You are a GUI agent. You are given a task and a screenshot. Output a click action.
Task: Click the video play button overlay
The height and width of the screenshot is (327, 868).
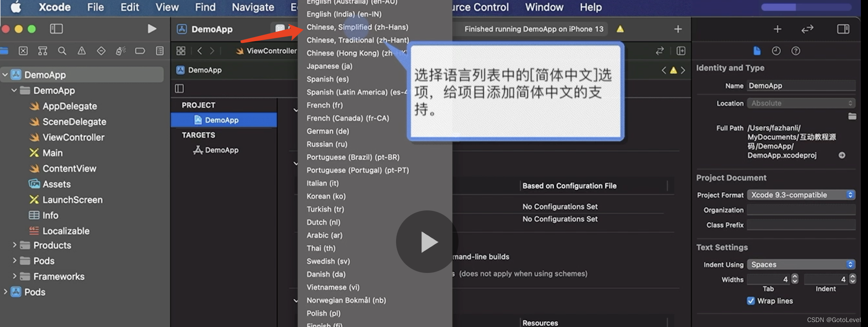coord(427,242)
